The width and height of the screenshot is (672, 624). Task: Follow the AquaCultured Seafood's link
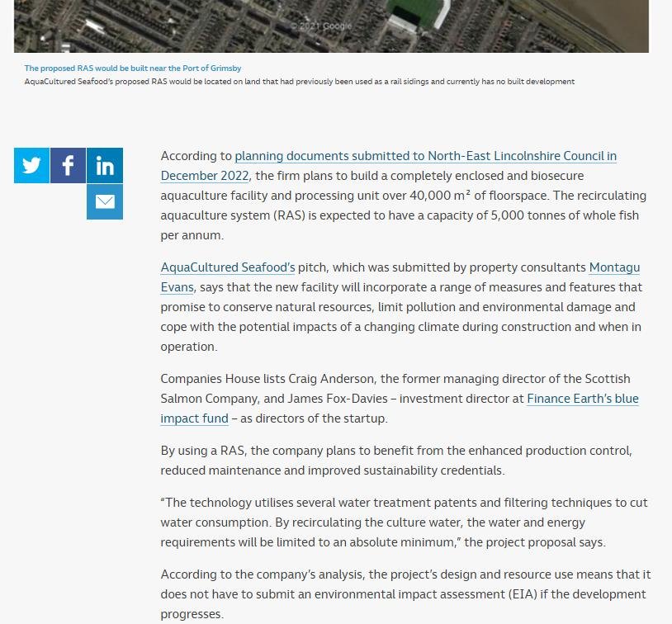tap(227, 267)
